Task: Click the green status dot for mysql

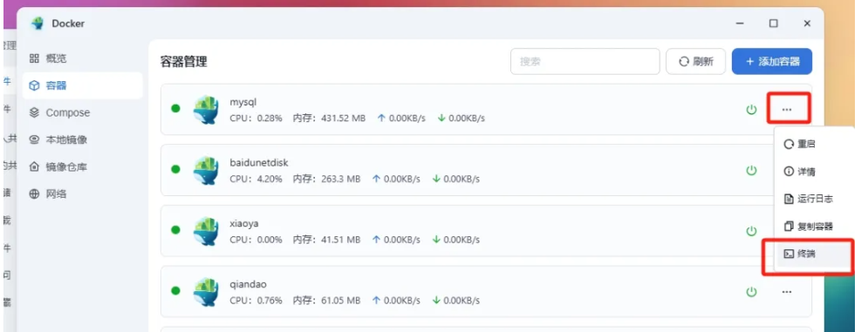Action: click(x=175, y=108)
